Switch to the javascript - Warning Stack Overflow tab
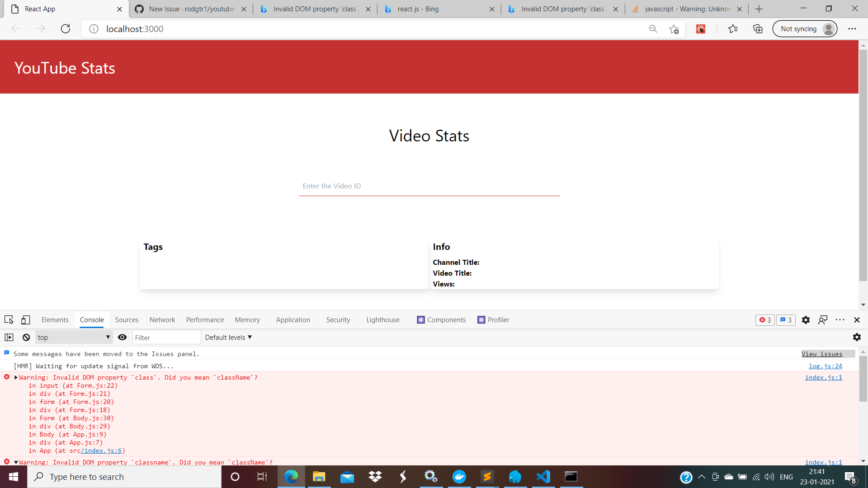Screen dimensions: 868x488 tap(687, 9)
